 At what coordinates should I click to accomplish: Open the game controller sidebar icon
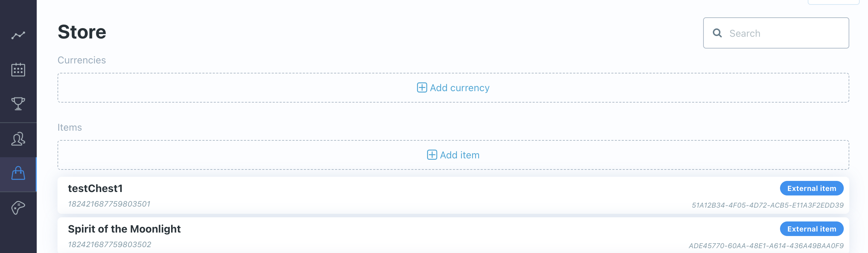coord(18,208)
